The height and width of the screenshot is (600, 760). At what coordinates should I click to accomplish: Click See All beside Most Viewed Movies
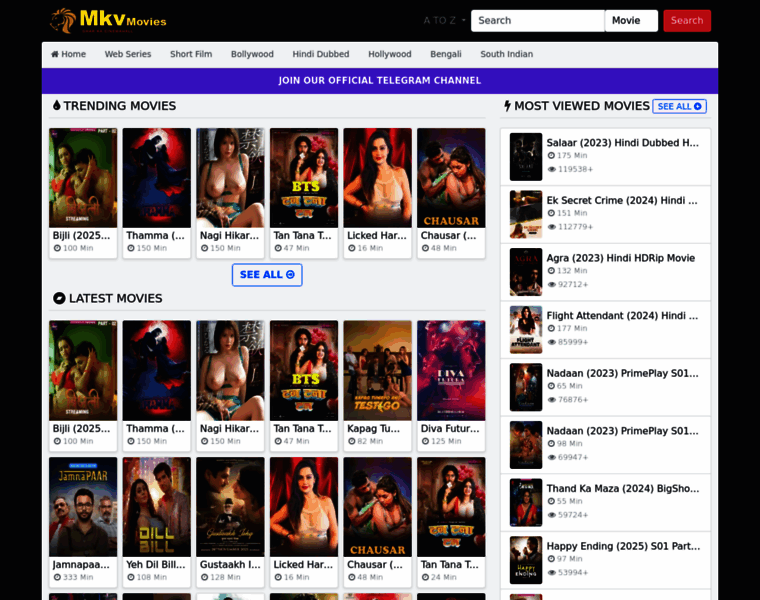[x=680, y=106]
